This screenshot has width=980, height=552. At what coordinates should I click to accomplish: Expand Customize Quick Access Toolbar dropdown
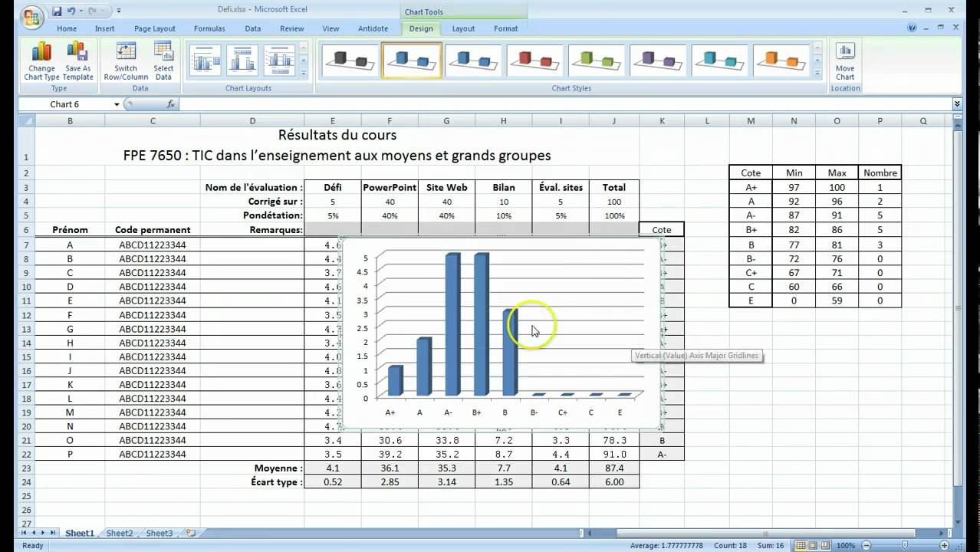(x=119, y=11)
